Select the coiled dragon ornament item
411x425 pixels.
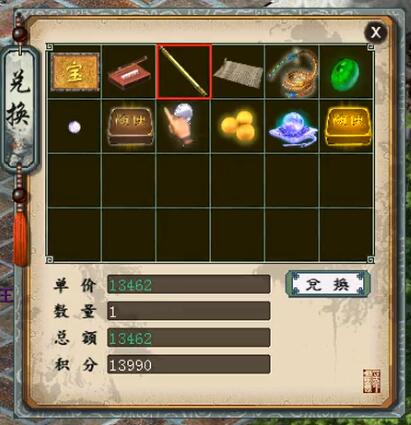tap(292, 72)
